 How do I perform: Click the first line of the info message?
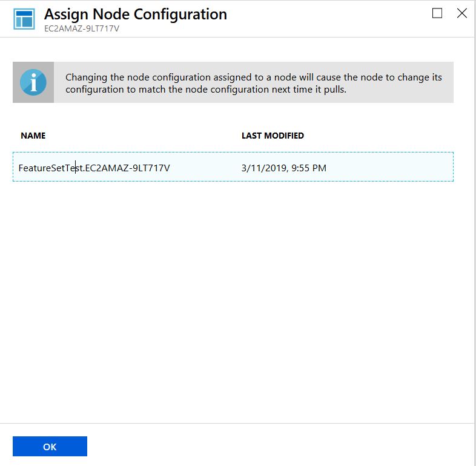(x=253, y=77)
